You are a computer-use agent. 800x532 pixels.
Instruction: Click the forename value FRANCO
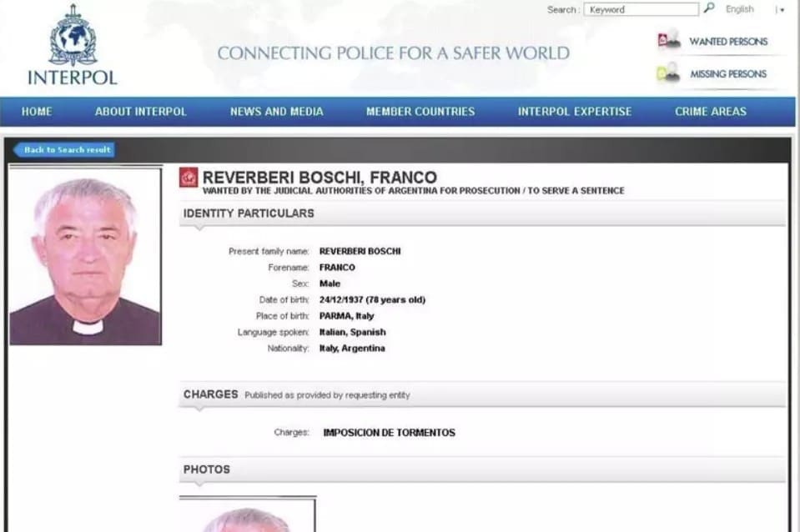(337, 268)
